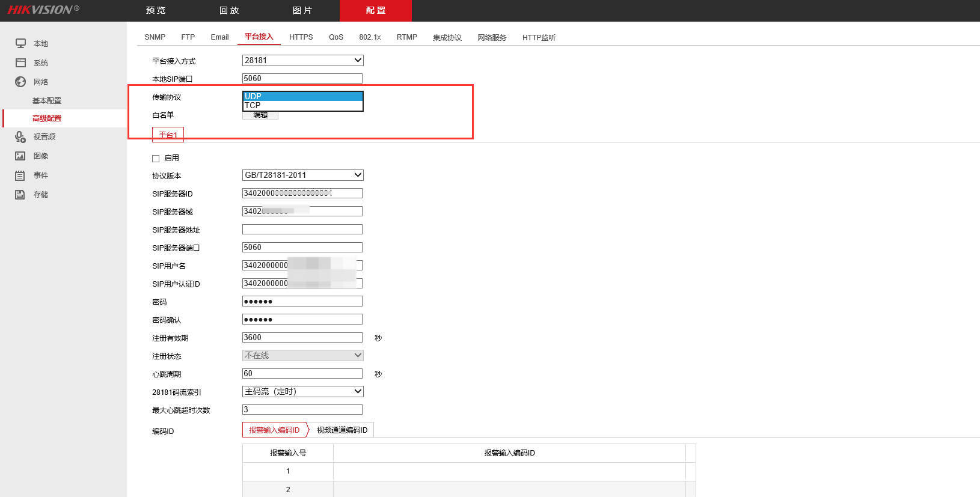Screen dimensions: 980x497
Task: Switch to the HTTPS tab
Action: (x=301, y=37)
